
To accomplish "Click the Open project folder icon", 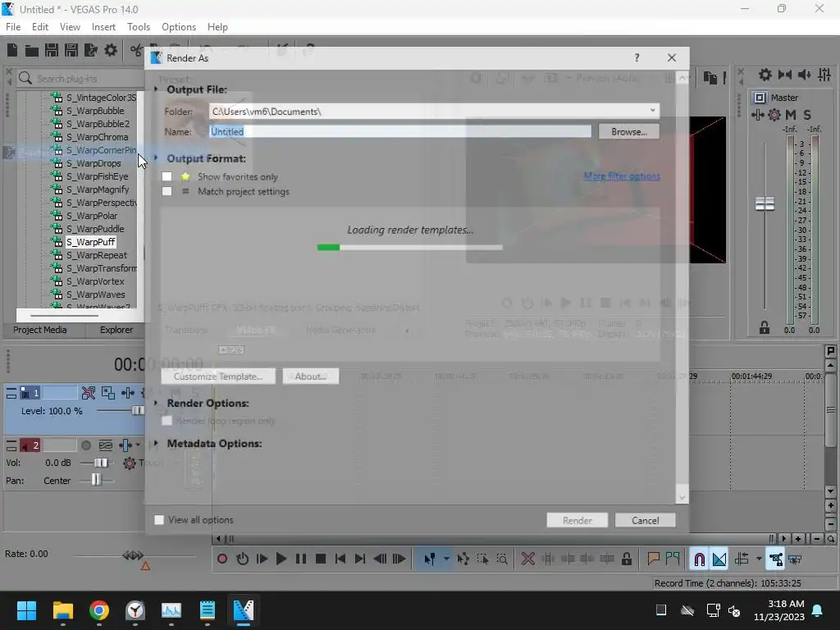I will click(32, 50).
